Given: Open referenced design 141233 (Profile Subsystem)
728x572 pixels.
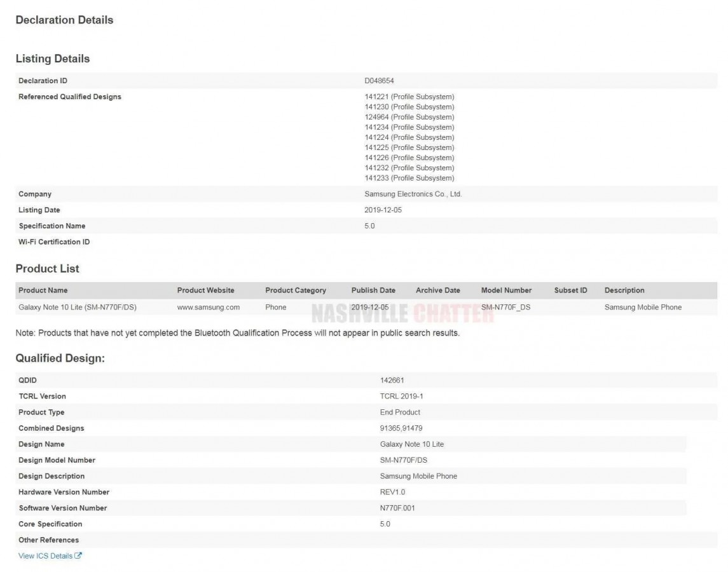Looking at the screenshot, I should click(409, 178).
